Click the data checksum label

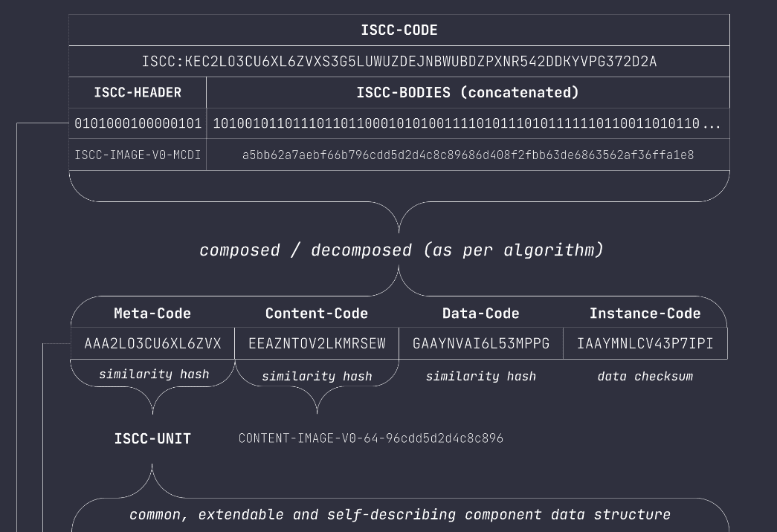(x=645, y=377)
